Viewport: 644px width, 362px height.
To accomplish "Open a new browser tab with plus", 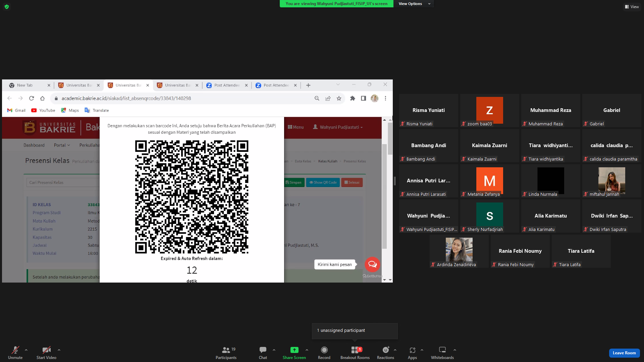I will [x=308, y=85].
